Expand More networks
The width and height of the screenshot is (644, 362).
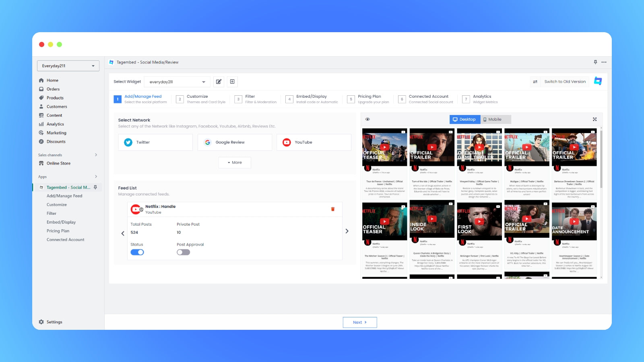point(235,162)
